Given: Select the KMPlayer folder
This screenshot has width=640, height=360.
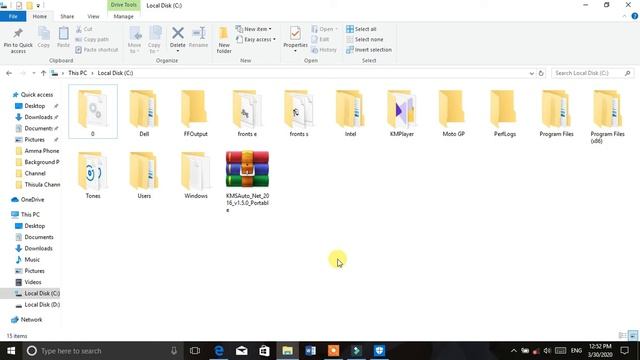Looking at the screenshot, I should point(402,112).
